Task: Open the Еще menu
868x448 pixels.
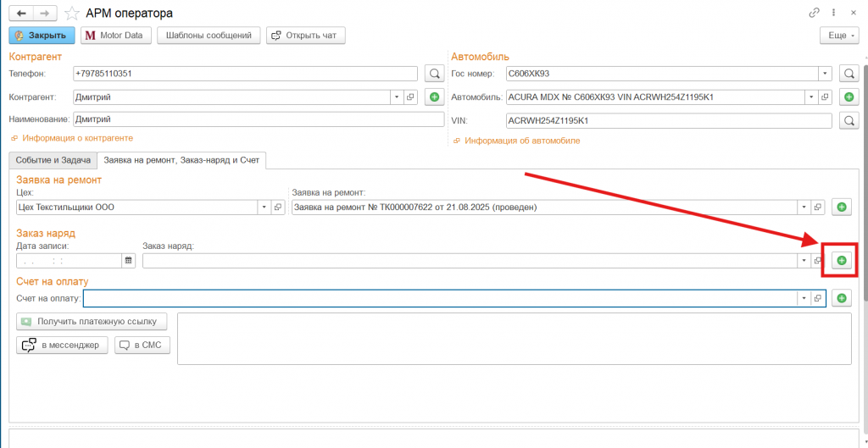Action: pyautogui.click(x=839, y=36)
